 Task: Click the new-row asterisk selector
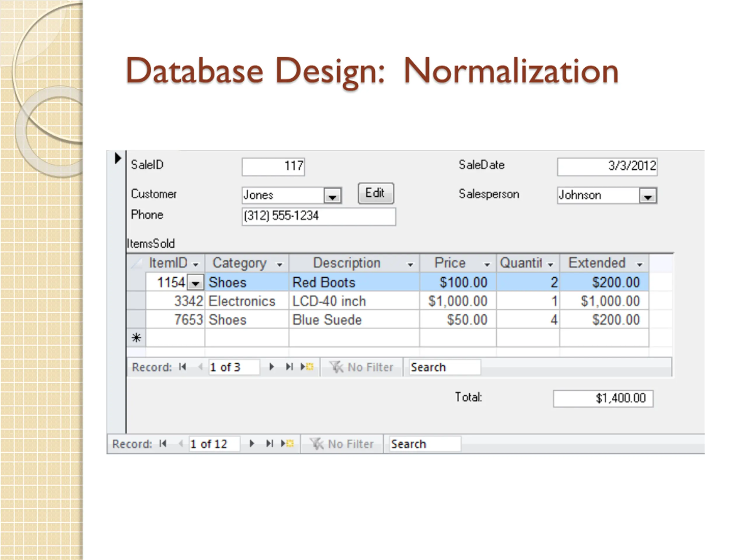(x=137, y=337)
